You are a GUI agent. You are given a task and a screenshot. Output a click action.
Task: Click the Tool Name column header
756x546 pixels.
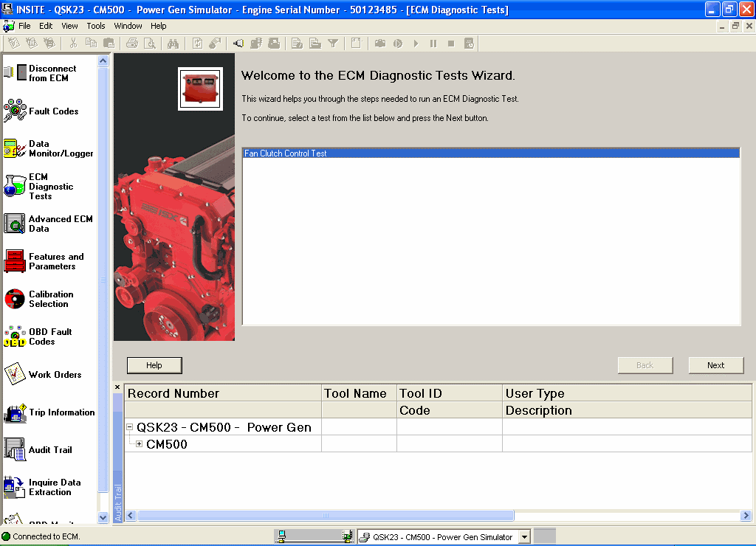click(360, 393)
